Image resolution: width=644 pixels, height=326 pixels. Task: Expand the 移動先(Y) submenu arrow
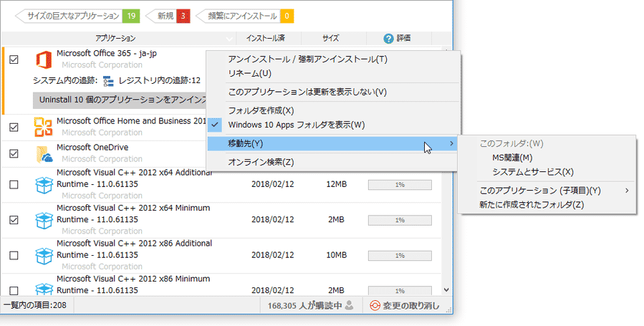(x=451, y=143)
